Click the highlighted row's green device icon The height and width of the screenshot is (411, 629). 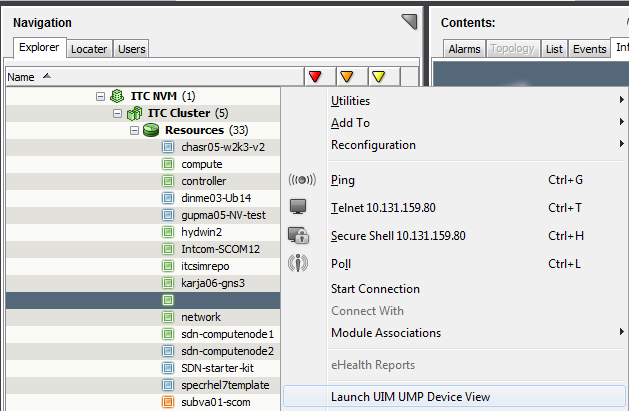pos(168,300)
